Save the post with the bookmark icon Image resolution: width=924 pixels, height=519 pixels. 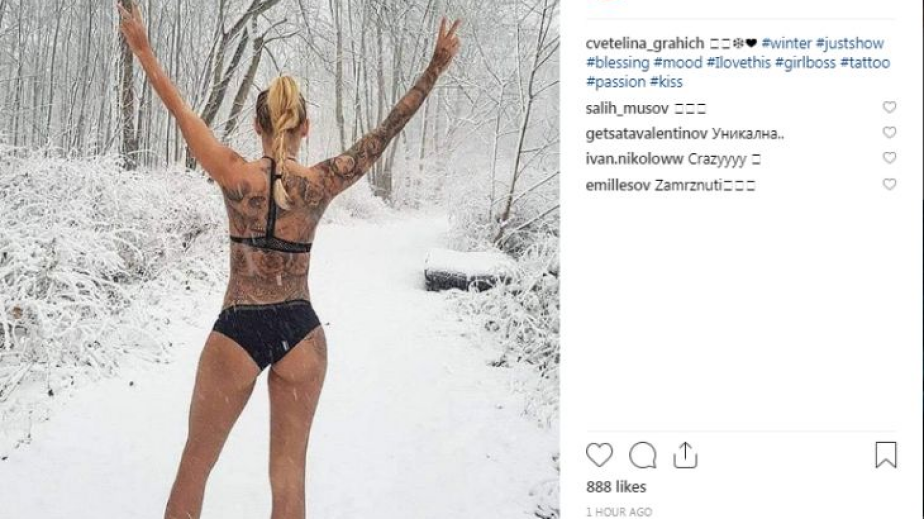886,455
